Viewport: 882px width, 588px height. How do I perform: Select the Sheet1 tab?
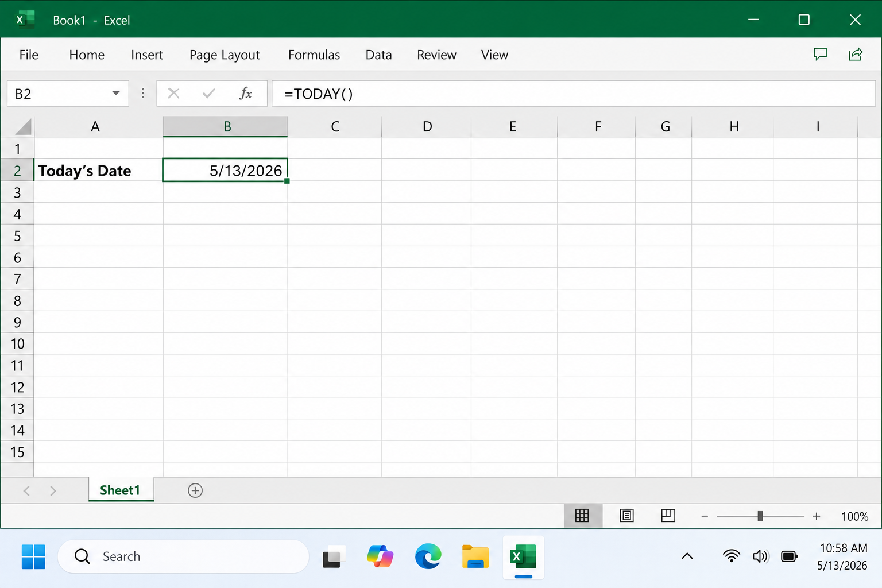tap(121, 490)
